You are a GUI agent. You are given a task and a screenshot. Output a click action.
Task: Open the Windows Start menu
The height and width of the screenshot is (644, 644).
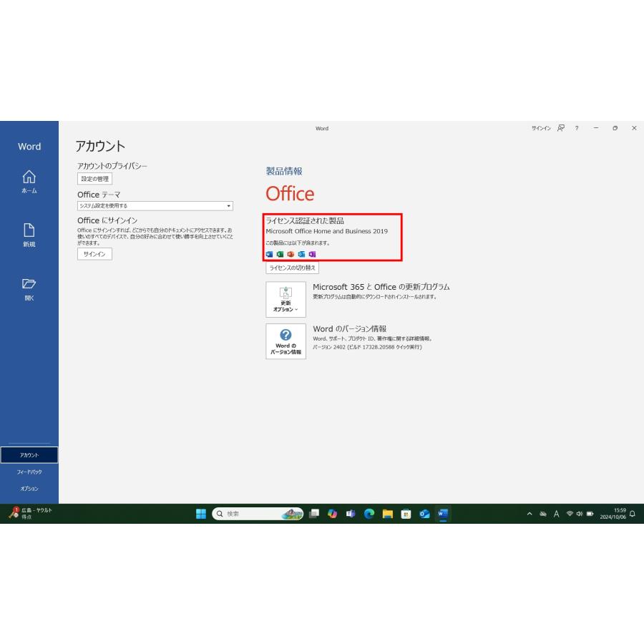click(x=201, y=514)
